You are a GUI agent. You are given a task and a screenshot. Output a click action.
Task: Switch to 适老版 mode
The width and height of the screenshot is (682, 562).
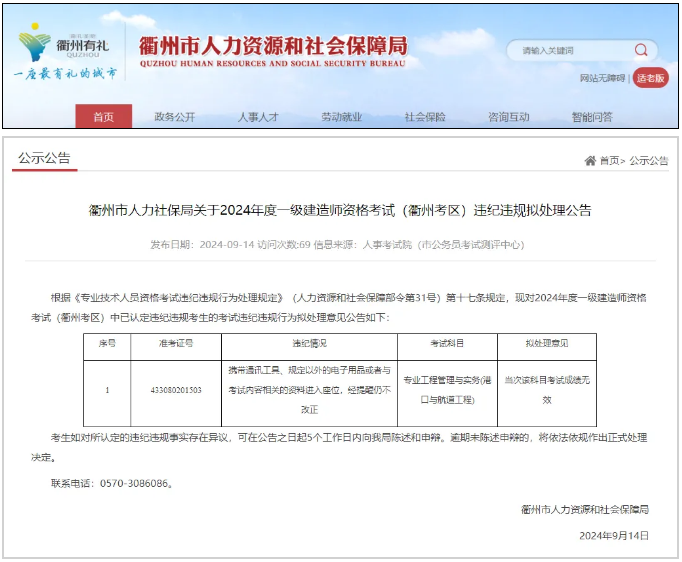click(x=650, y=78)
